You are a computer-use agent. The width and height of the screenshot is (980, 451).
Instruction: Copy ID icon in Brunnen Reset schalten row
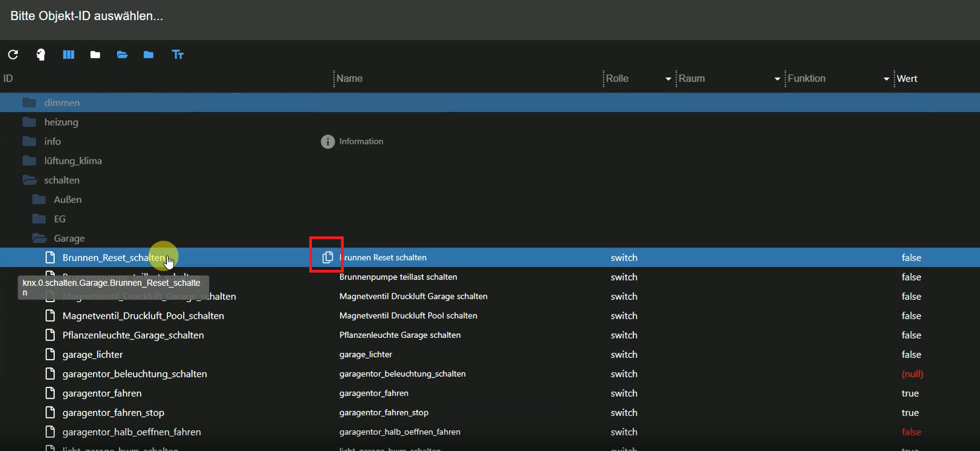click(x=328, y=257)
